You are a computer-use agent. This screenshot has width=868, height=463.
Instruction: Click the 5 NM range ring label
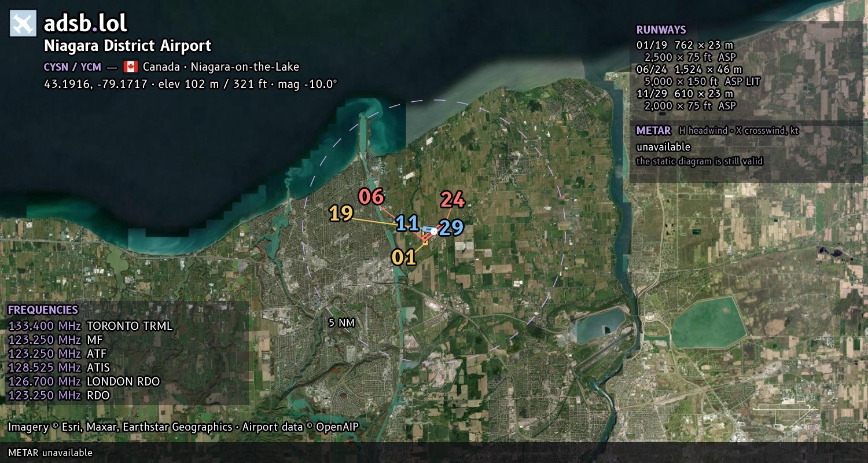tap(341, 323)
